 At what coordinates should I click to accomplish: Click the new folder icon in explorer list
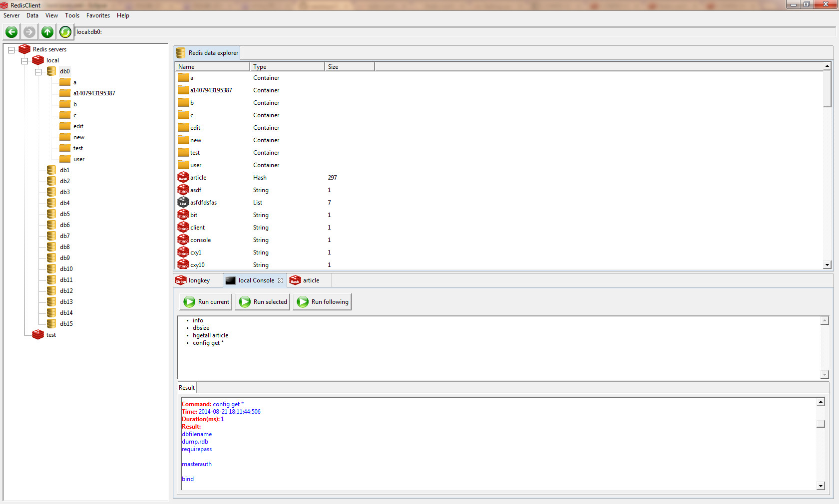point(183,140)
